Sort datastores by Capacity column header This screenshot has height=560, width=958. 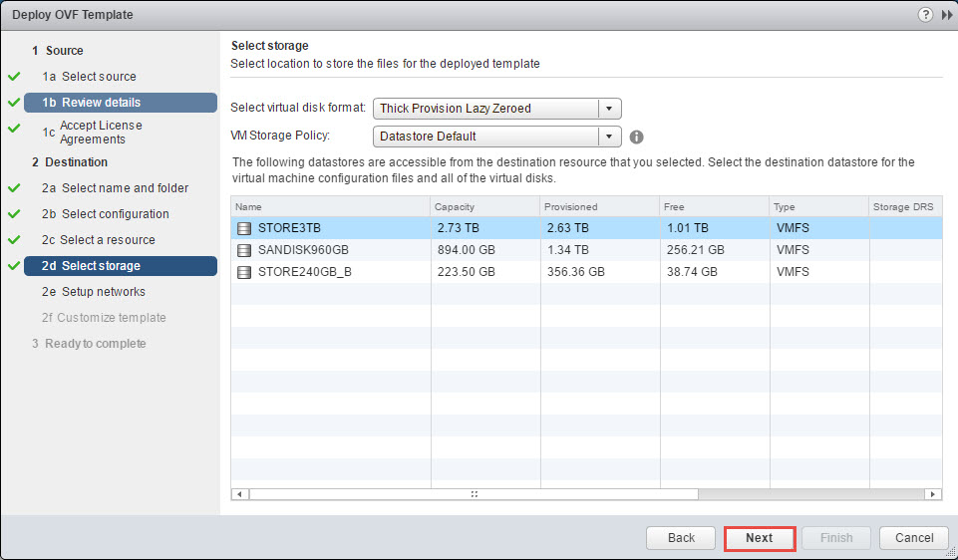(x=485, y=206)
